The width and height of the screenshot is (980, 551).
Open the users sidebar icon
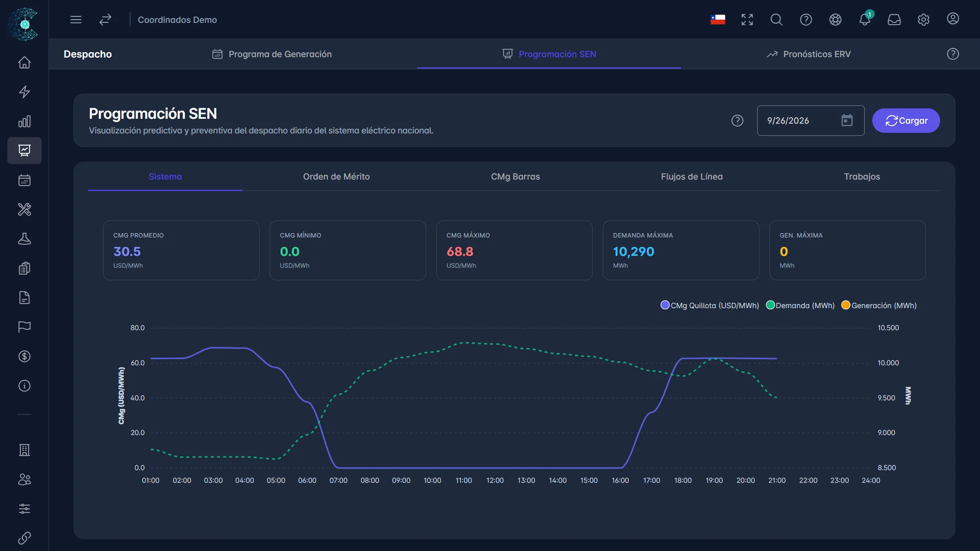pyautogui.click(x=24, y=479)
